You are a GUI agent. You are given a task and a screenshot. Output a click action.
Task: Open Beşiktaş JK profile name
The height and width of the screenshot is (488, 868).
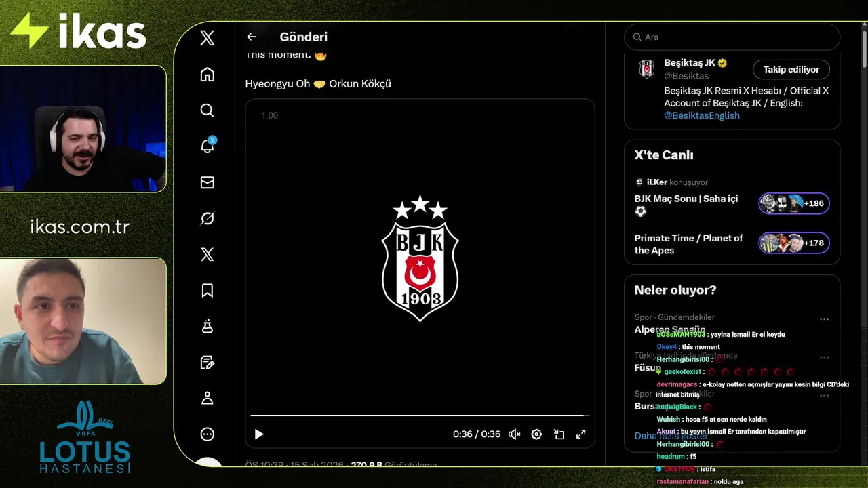tap(690, 63)
